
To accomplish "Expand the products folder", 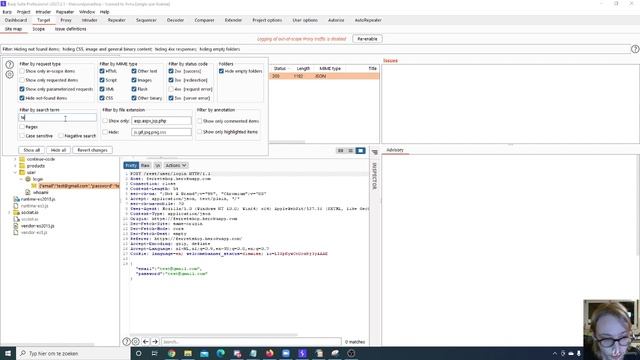I will (16, 166).
